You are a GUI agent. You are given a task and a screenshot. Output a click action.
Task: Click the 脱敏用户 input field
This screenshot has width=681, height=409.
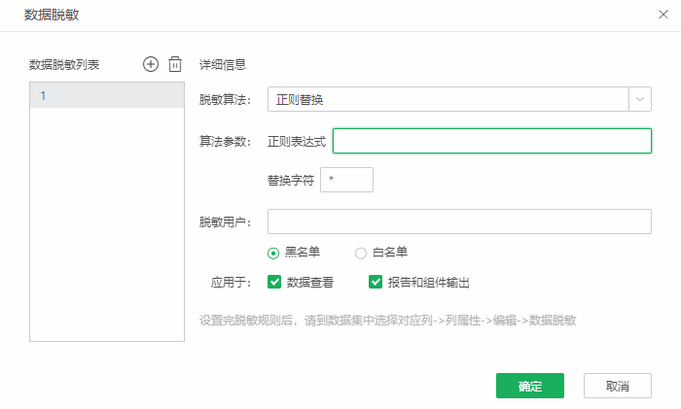point(460,221)
